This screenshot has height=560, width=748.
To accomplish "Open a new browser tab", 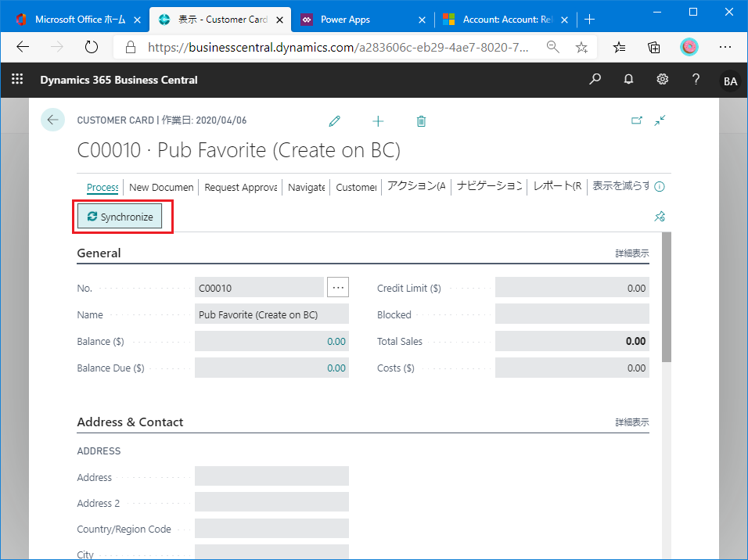I will pos(590,19).
